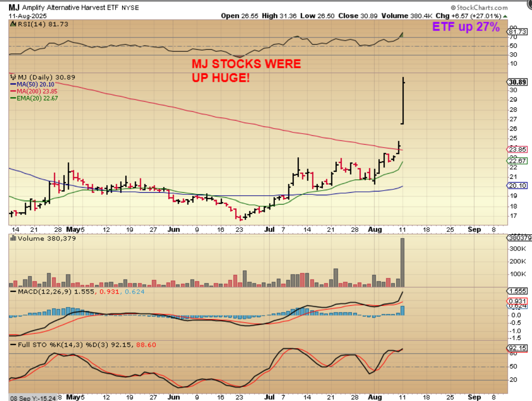Click the blue 20.10 price tag on right axis
This screenshot has height=401, width=532.
pyautogui.click(x=517, y=186)
